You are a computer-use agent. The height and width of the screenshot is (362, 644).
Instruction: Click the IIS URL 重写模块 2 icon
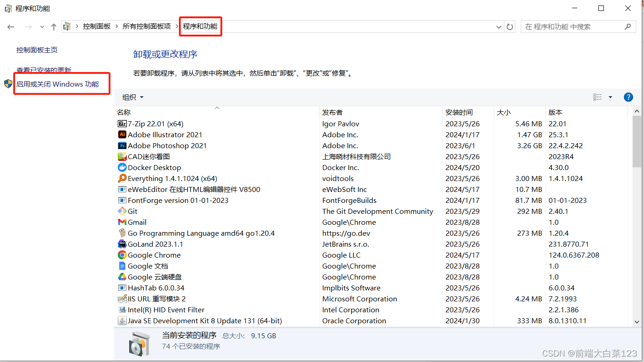[122, 299]
